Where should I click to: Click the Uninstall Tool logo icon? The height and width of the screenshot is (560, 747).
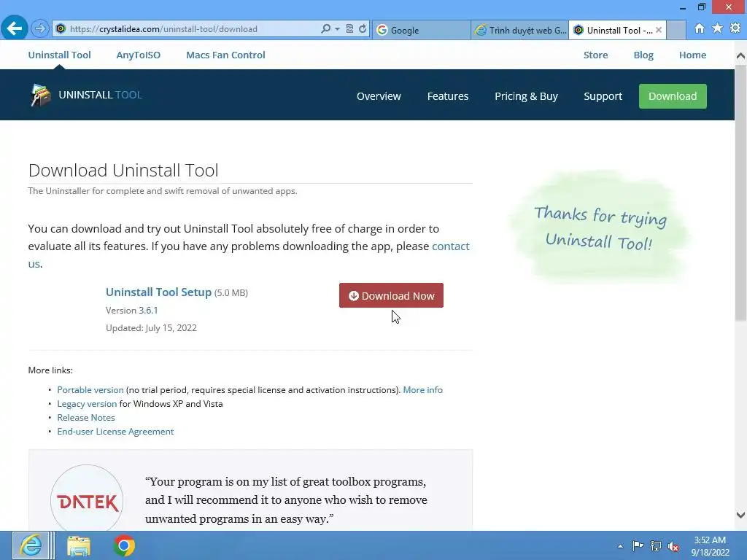pyautogui.click(x=41, y=95)
